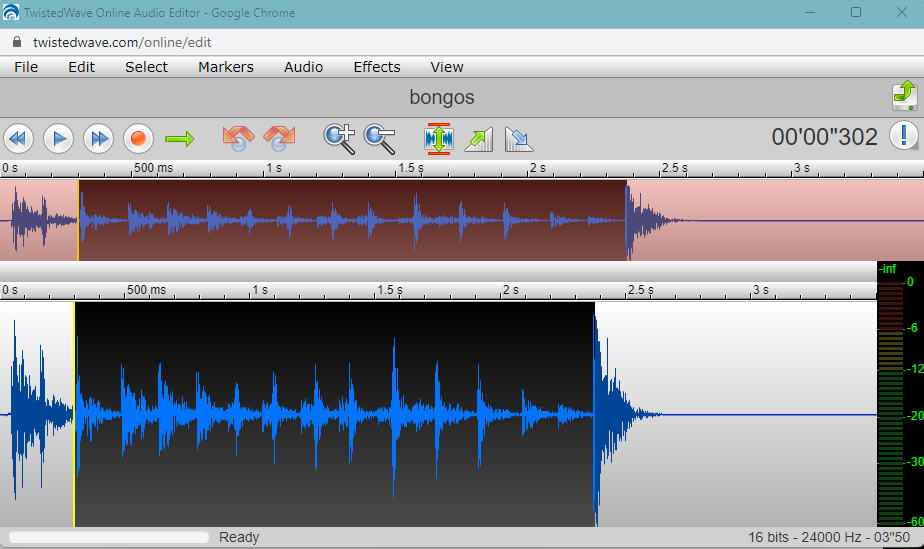Click the blue exclamation info icon
The width and height of the screenshot is (924, 549).
click(904, 136)
